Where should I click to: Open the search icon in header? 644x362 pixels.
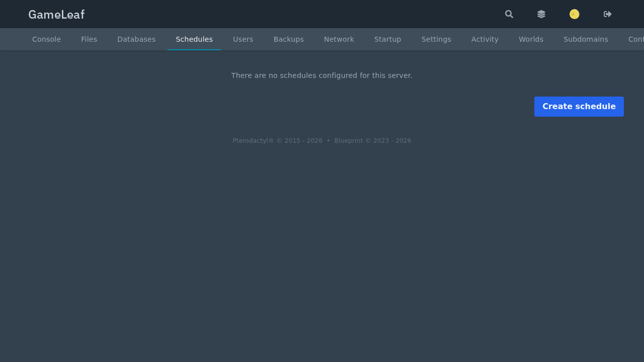(509, 14)
